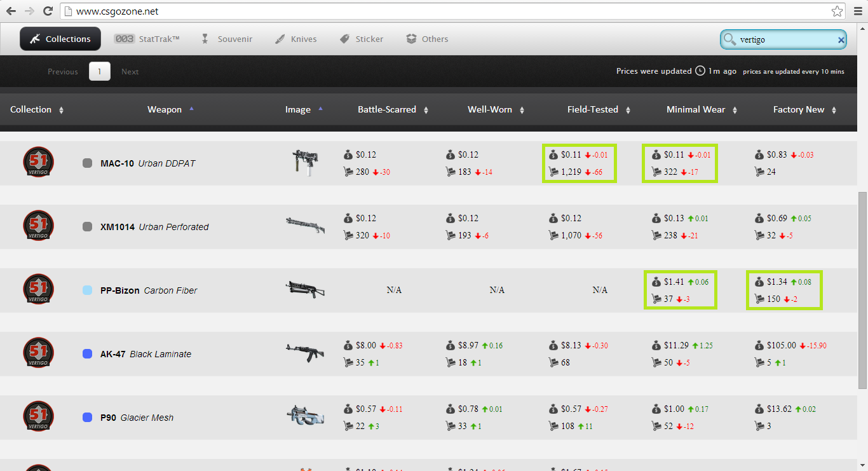The image size is (868, 471).
Task: Open the P90 Glacier Mesh weapon image
Action: (x=305, y=416)
